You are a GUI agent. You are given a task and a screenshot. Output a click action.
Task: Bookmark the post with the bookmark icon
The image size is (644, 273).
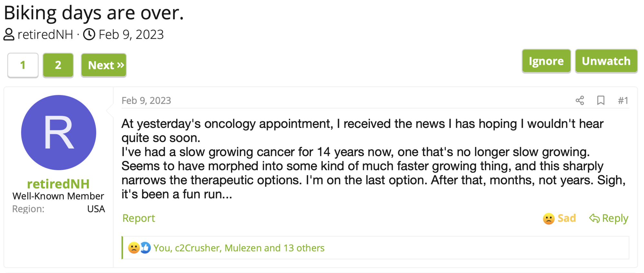[x=601, y=101]
